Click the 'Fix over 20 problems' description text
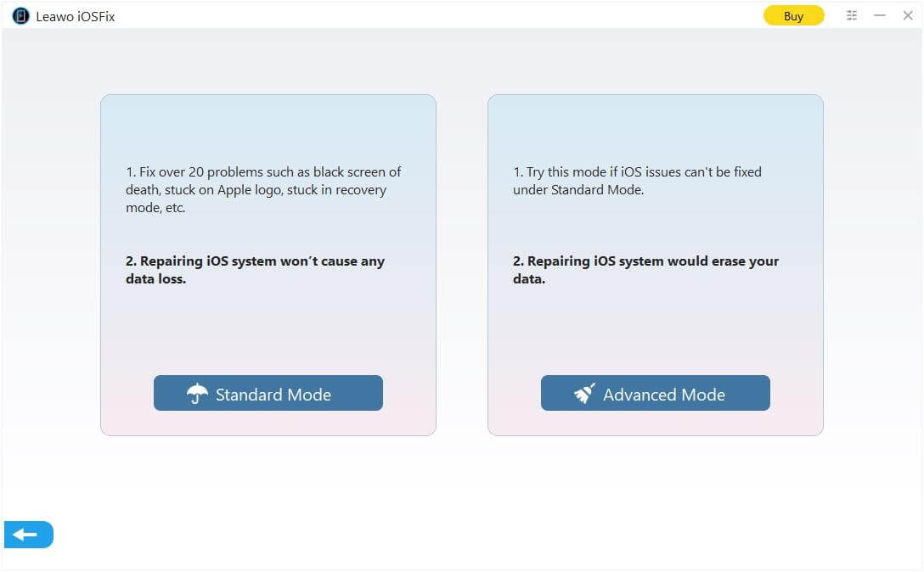The width and height of the screenshot is (924, 572). pos(262,189)
